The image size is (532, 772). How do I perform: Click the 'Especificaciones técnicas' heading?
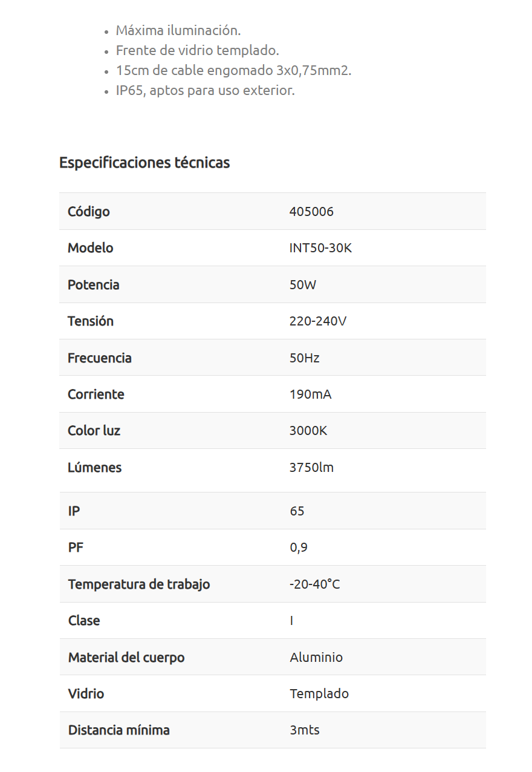tap(144, 163)
